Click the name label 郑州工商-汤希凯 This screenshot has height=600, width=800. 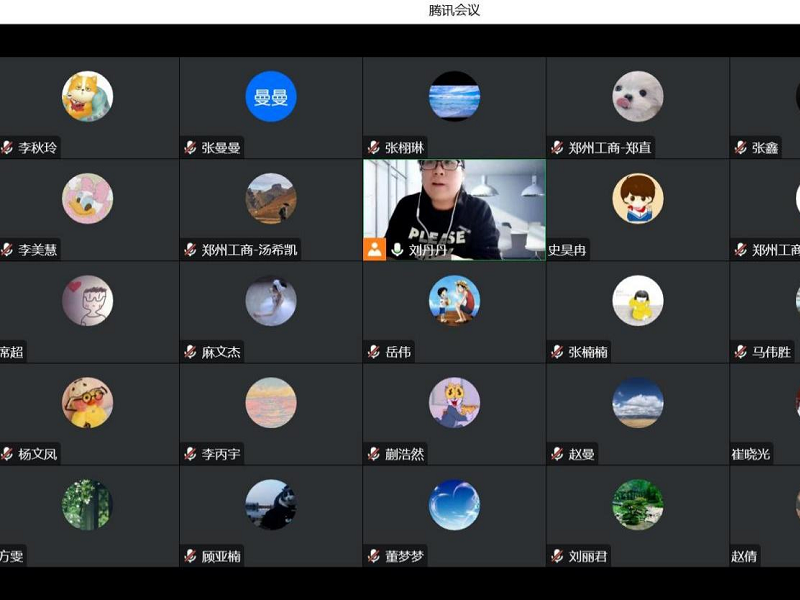(x=250, y=250)
